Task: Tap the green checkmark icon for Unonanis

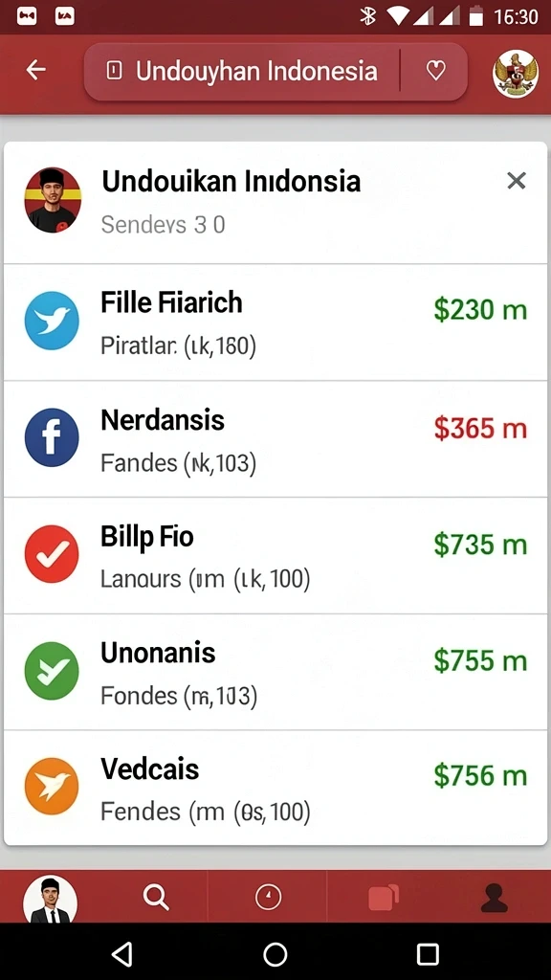Action: click(x=52, y=671)
